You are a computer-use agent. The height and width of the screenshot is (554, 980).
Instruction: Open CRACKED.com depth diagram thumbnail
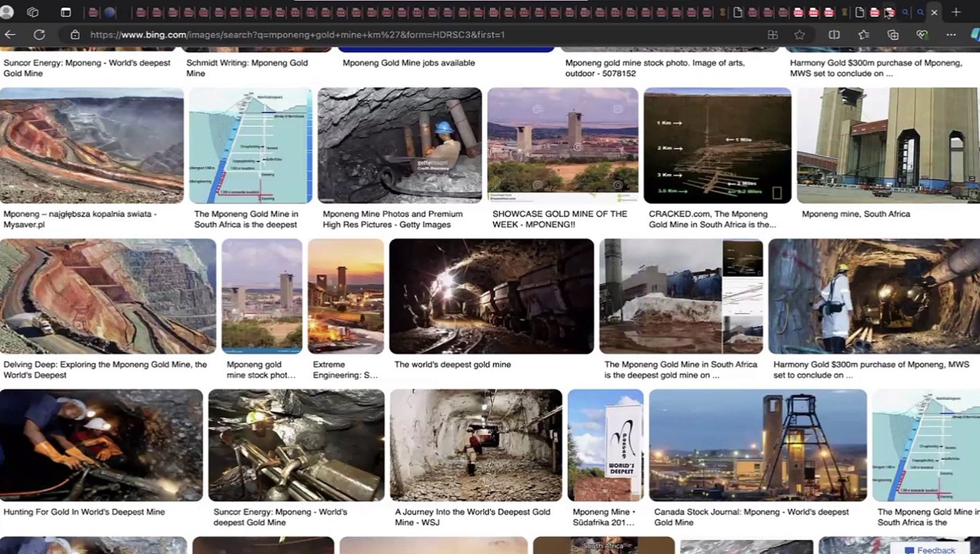(x=717, y=145)
